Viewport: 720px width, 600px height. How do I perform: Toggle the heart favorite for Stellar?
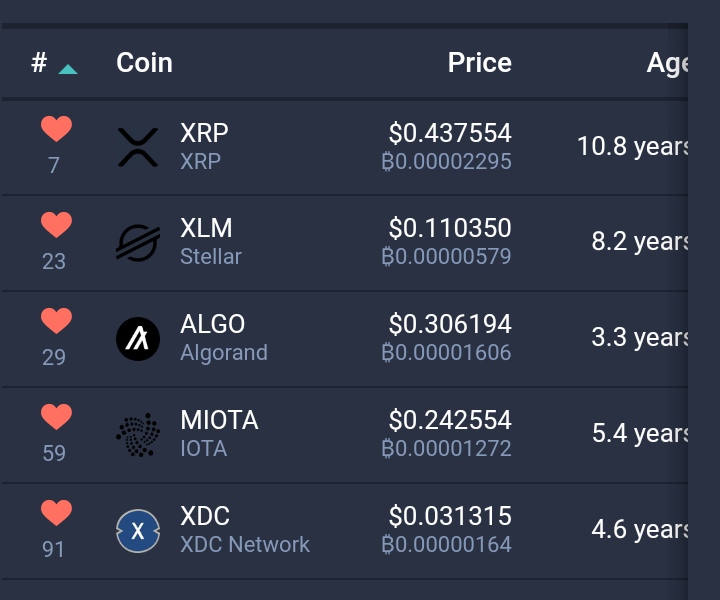[x=56, y=224]
